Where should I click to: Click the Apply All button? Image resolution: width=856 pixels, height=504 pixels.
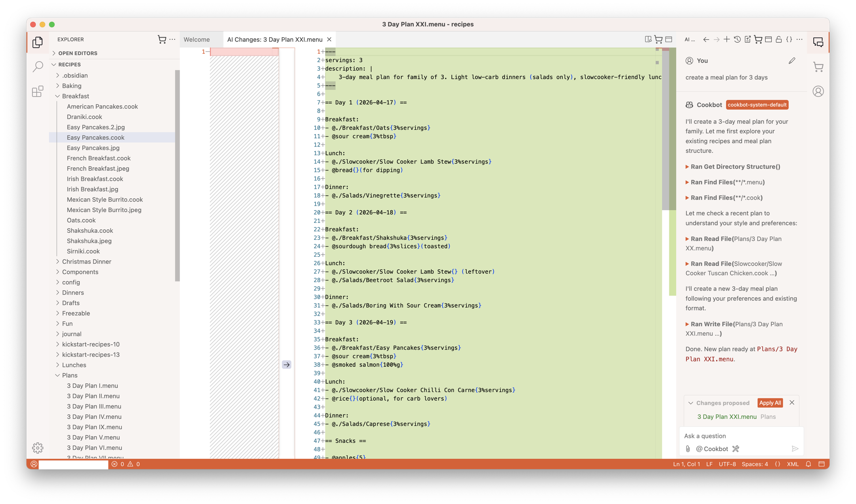[x=770, y=403]
